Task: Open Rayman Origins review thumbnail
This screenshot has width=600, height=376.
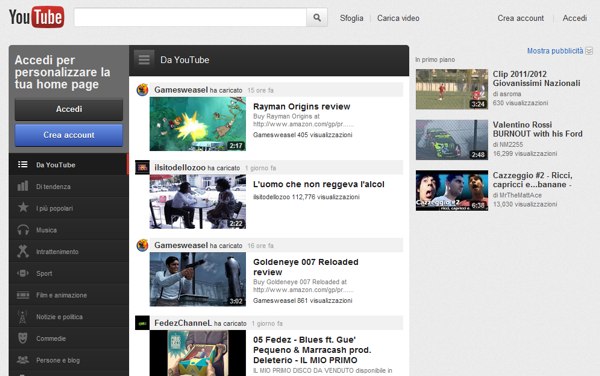Action: point(197,124)
